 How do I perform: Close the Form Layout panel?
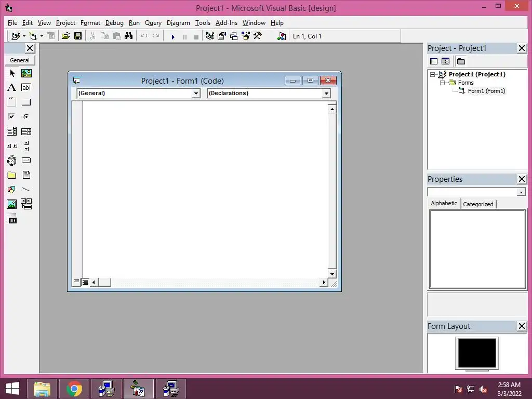(x=522, y=326)
